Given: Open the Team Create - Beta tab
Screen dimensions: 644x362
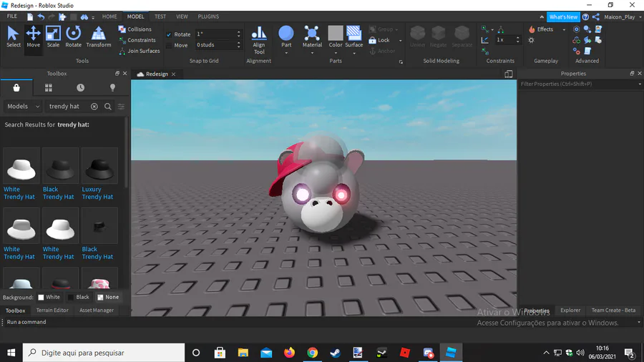Looking at the screenshot, I should click(x=613, y=310).
